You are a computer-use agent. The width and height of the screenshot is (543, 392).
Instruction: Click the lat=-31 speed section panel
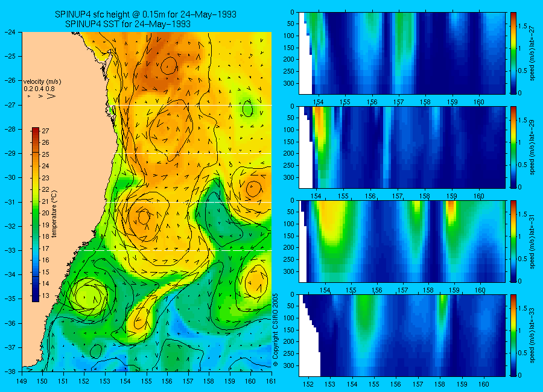click(402, 241)
